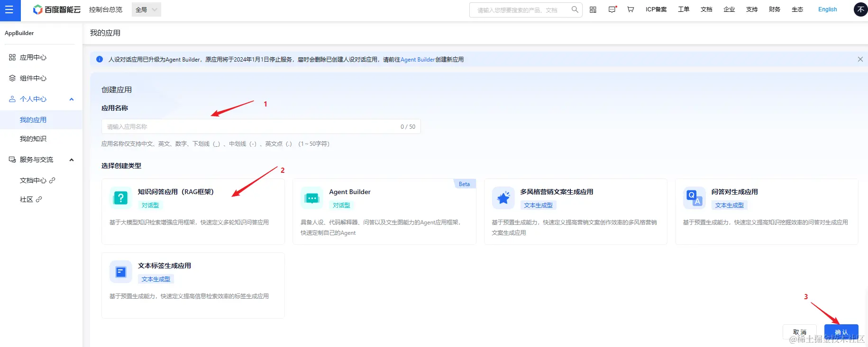Close the upgrade notice banner
The height and width of the screenshot is (347, 868).
point(860,59)
